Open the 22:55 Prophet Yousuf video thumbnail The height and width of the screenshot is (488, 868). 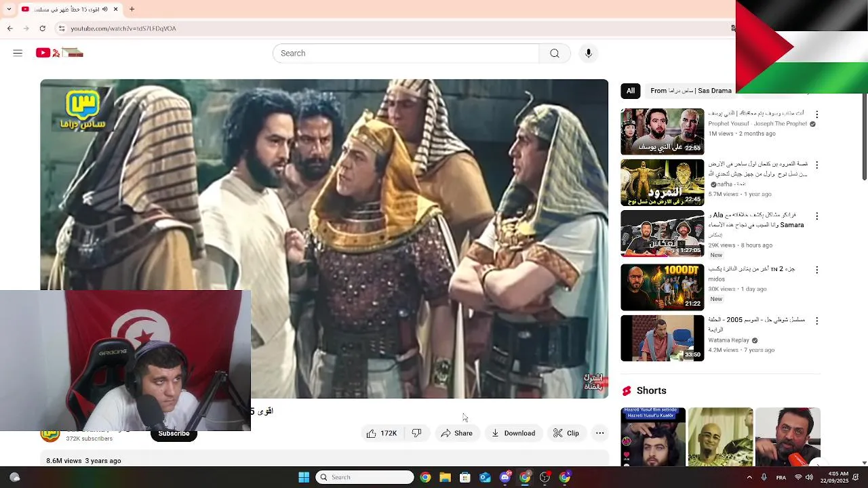click(x=663, y=131)
